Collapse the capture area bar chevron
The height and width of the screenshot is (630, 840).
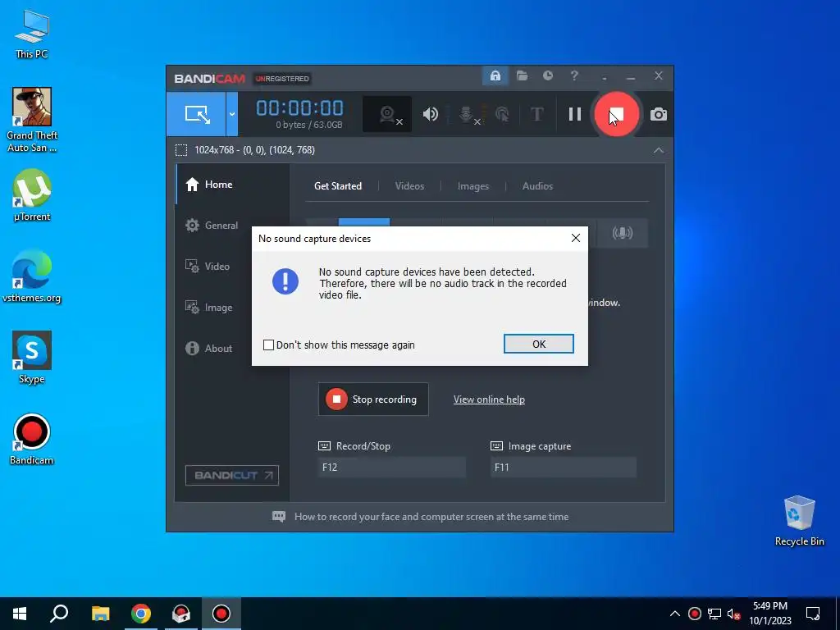659,151
